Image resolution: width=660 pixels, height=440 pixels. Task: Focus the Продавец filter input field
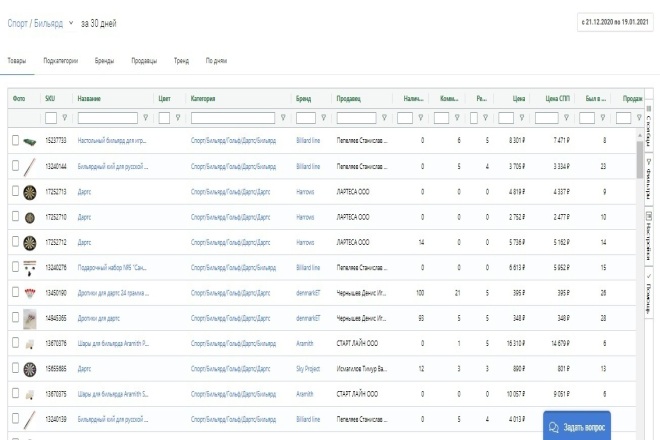[x=356, y=118]
